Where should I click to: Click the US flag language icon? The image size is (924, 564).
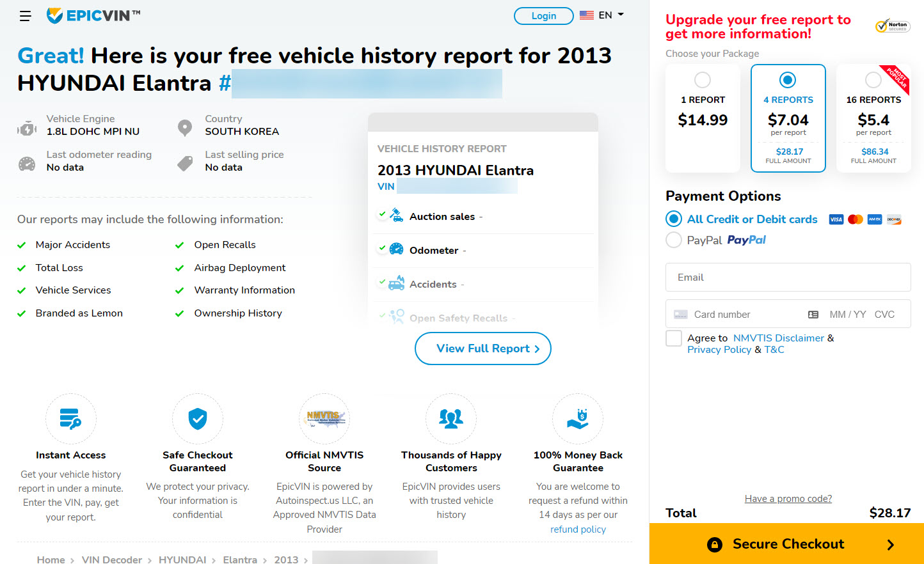(x=586, y=15)
